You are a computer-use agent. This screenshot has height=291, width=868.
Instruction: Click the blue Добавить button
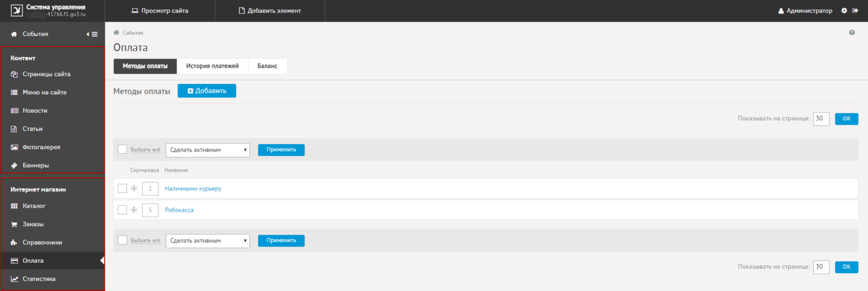(x=207, y=91)
